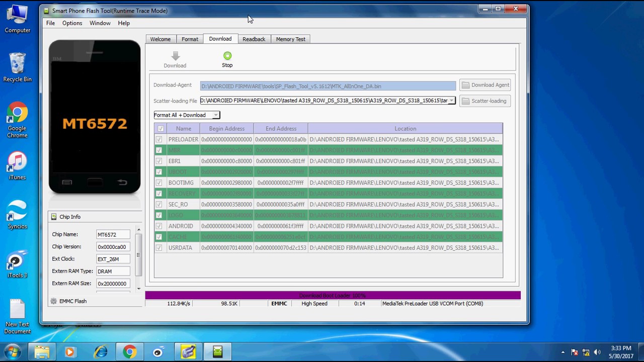Switch to the Welcome tab
644x362 pixels.
point(160,39)
